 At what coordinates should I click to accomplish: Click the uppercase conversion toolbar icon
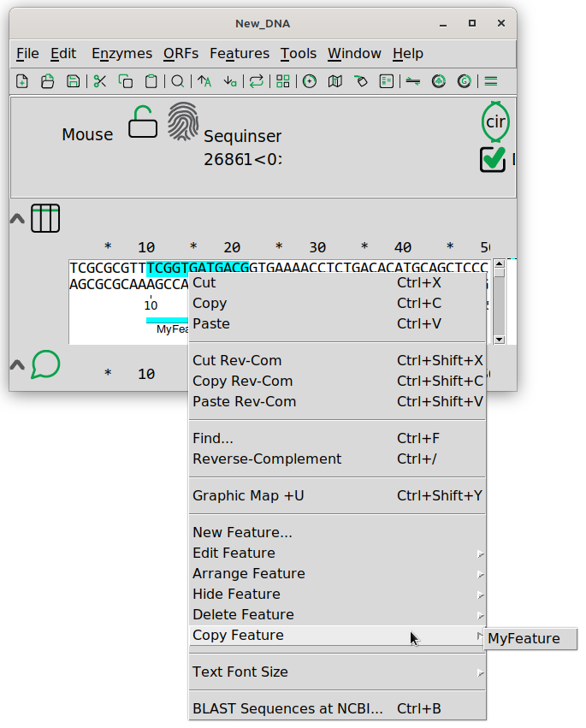tap(204, 82)
